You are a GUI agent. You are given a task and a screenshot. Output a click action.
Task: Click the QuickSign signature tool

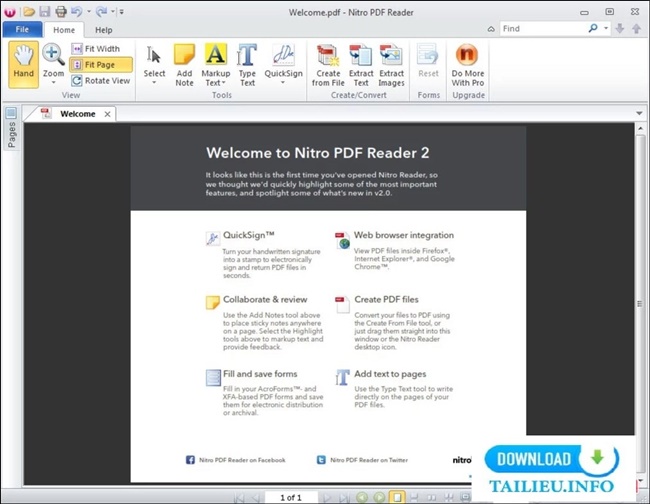284,61
